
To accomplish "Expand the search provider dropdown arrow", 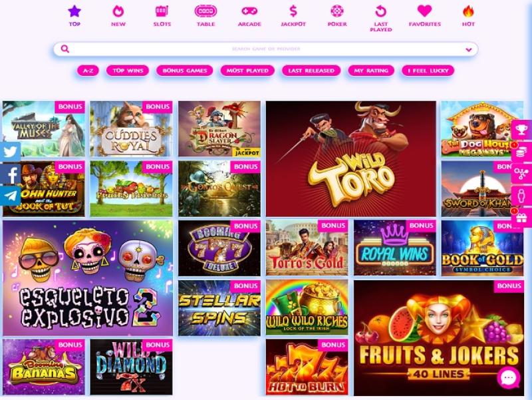I will (x=469, y=49).
